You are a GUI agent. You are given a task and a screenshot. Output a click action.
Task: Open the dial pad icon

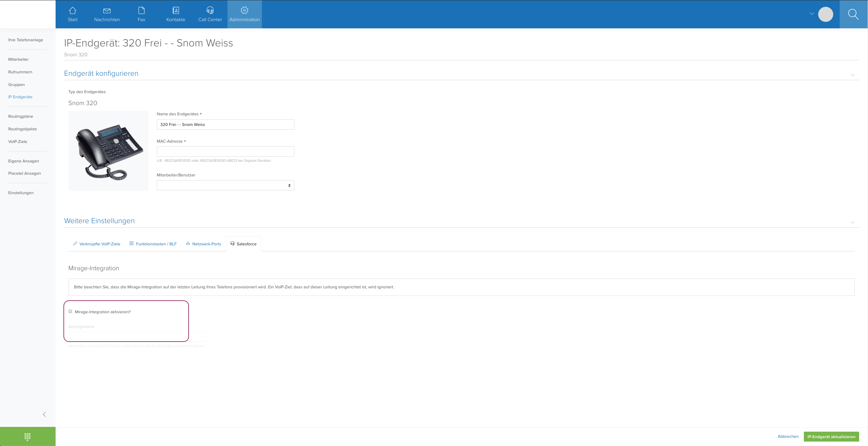pos(28,436)
